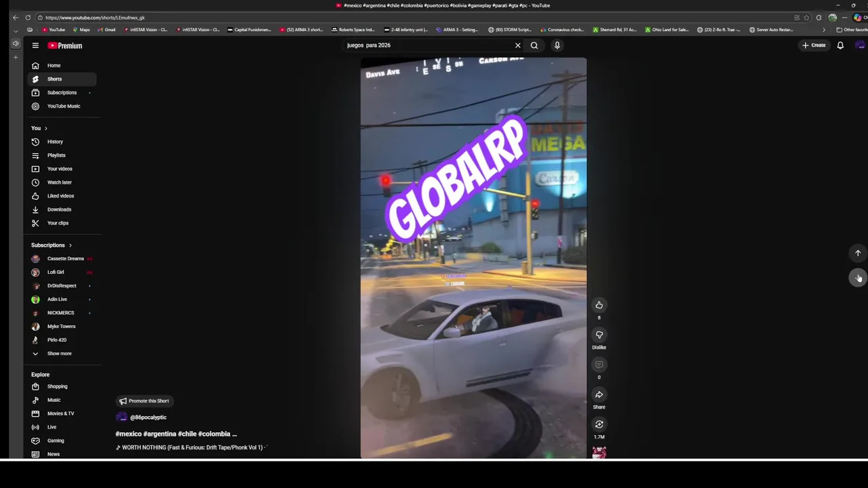
Task: Open News in Explore
Action: tap(62, 454)
